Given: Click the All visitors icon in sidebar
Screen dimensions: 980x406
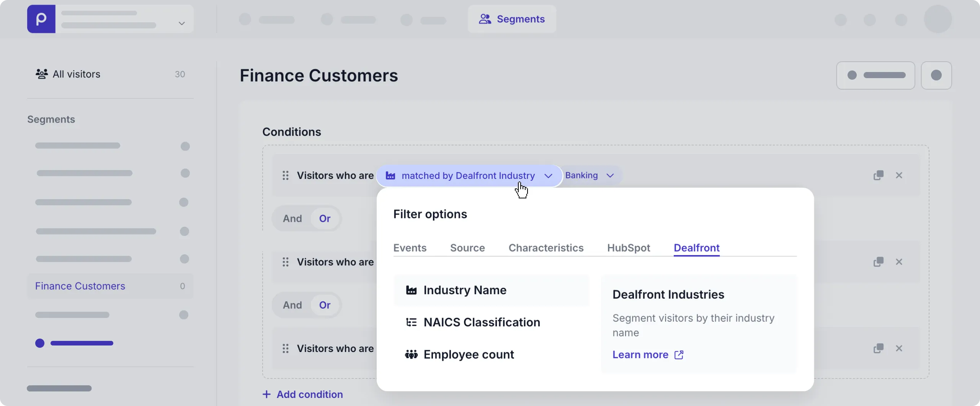Looking at the screenshot, I should tap(42, 74).
